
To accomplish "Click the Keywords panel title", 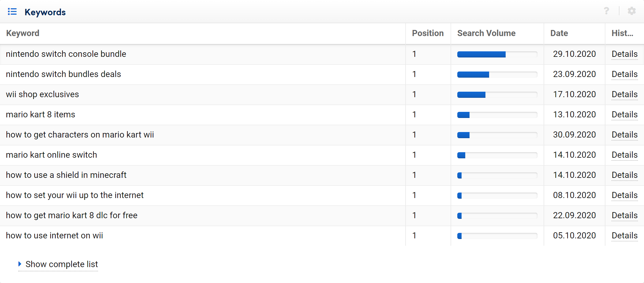I will [x=45, y=12].
